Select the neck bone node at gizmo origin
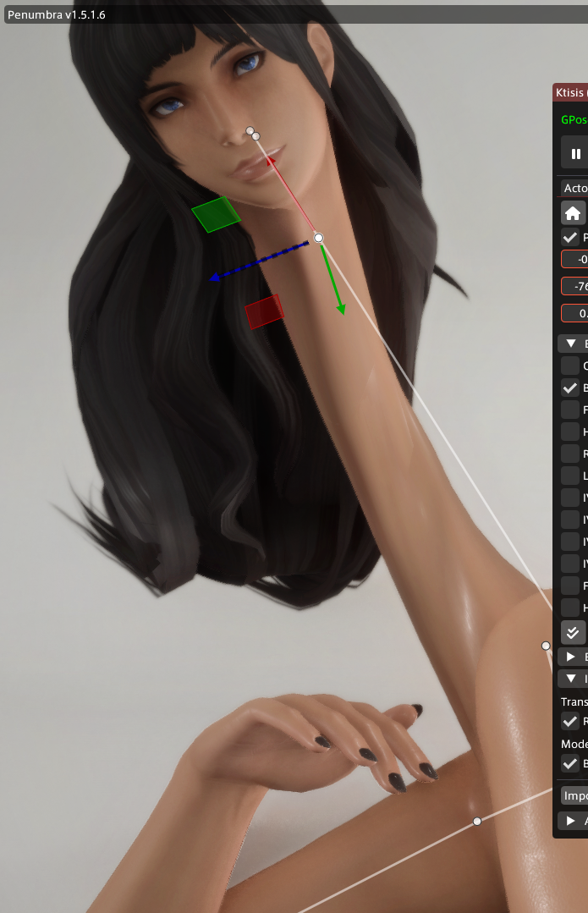Image resolution: width=588 pixels, height=913 pixels. pyautogui.click(x=318, y=238)
